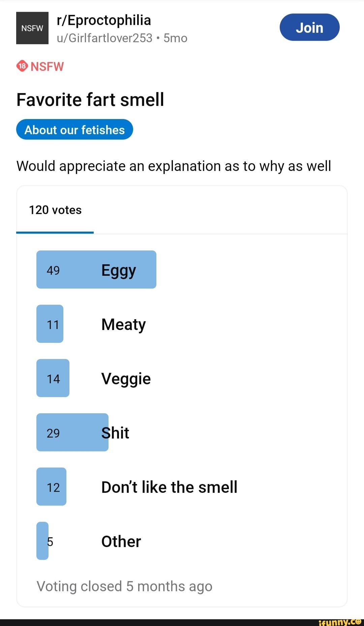Click the post body text about explanation
The height and width of the screenshot is (626, 364).
174,166
